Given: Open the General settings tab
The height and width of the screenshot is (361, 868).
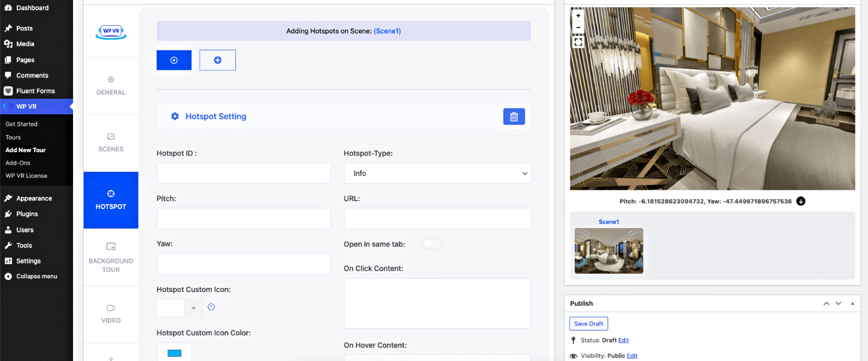Looking at the screenshot, I should [x=111, y=86].
